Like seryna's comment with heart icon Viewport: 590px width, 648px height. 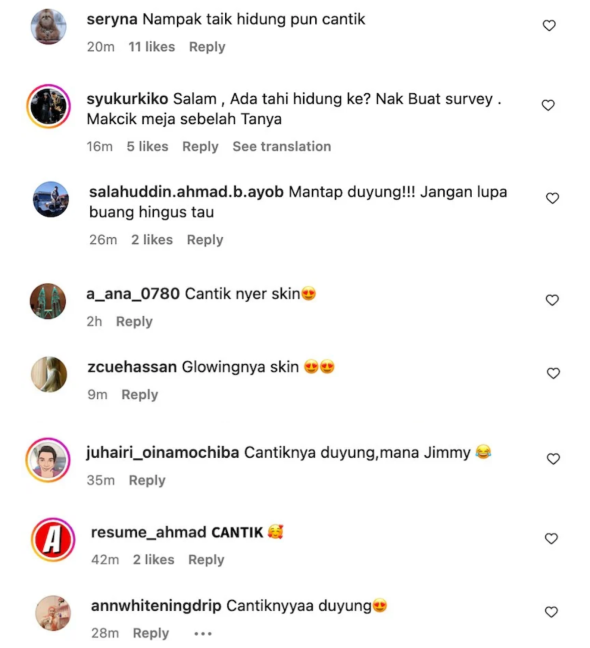click(x=549, y=26)
